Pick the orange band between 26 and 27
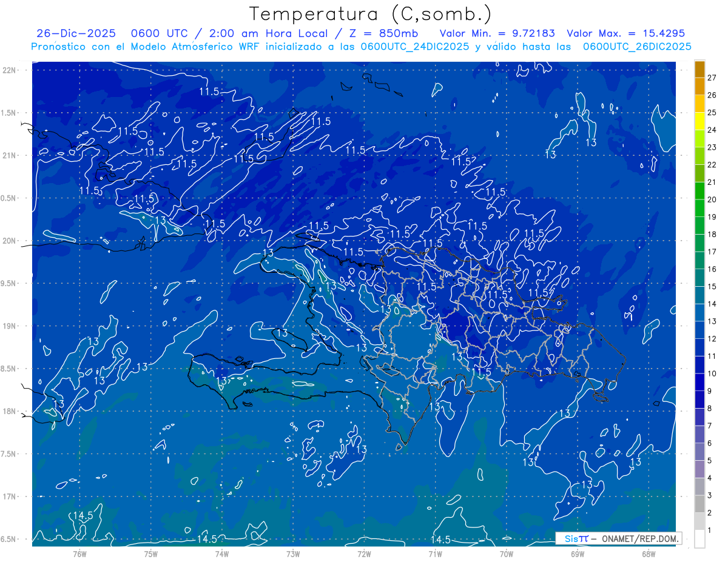Viewport: 728px width, 562px height. tap(699, 85)
